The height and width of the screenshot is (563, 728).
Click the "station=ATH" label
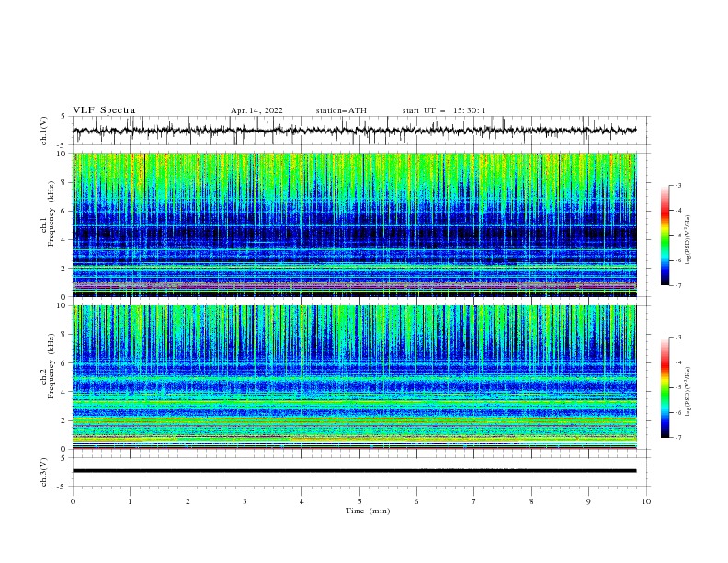point(341,110)
